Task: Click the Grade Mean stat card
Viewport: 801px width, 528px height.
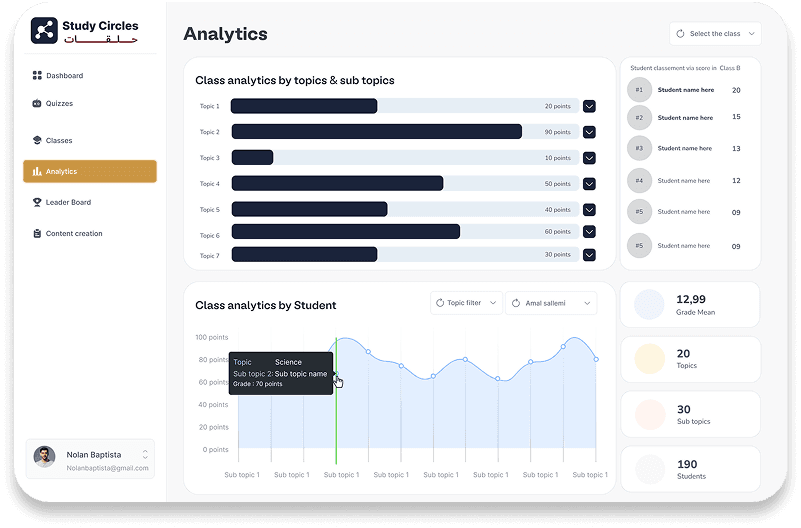Action: point(689,304)
